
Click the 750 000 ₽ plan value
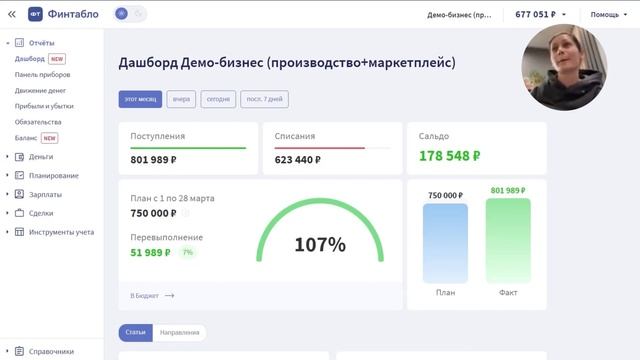click(x=153, y=213)
